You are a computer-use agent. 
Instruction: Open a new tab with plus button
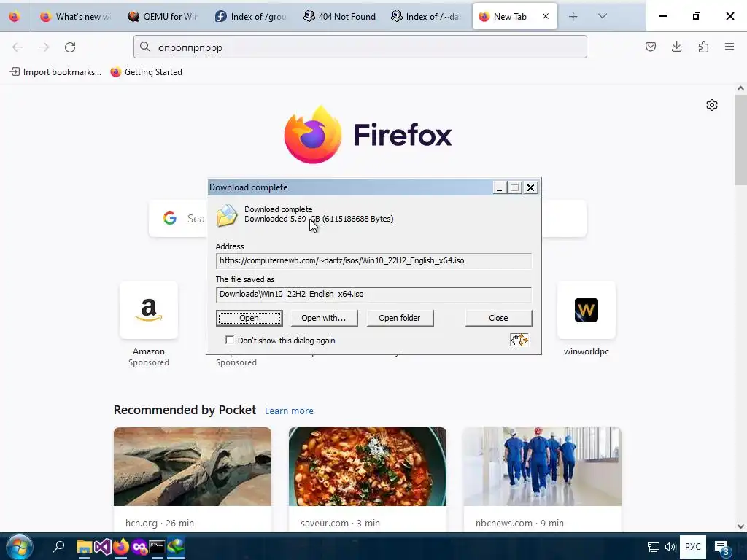click(x=573, y=17)
